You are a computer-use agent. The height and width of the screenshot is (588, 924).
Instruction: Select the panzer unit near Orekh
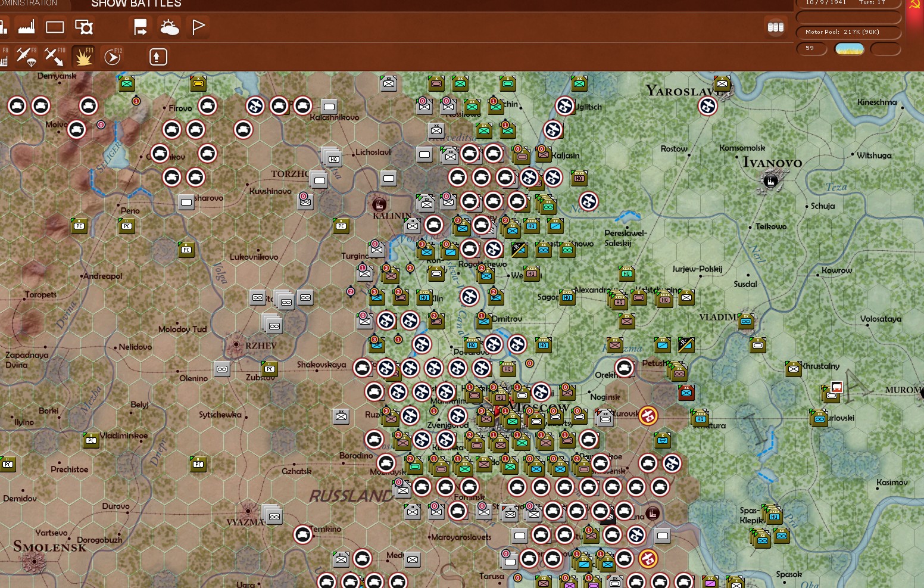(x=624, y=368)
